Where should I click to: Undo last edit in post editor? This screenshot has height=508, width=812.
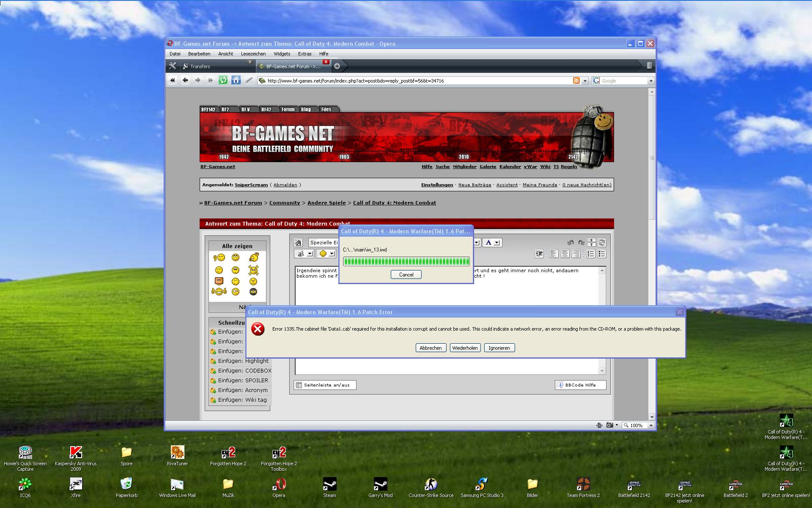pyautogui.click(x=571, y=243)
